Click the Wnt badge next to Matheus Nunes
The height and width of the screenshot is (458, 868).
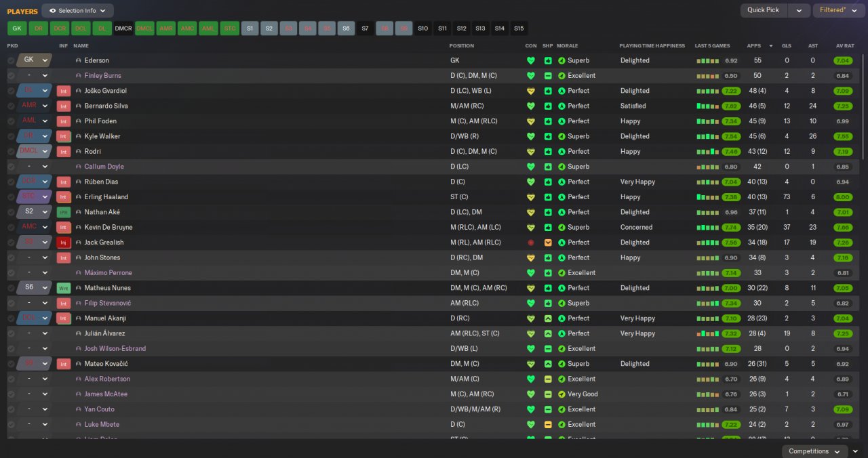pos(64,288)
